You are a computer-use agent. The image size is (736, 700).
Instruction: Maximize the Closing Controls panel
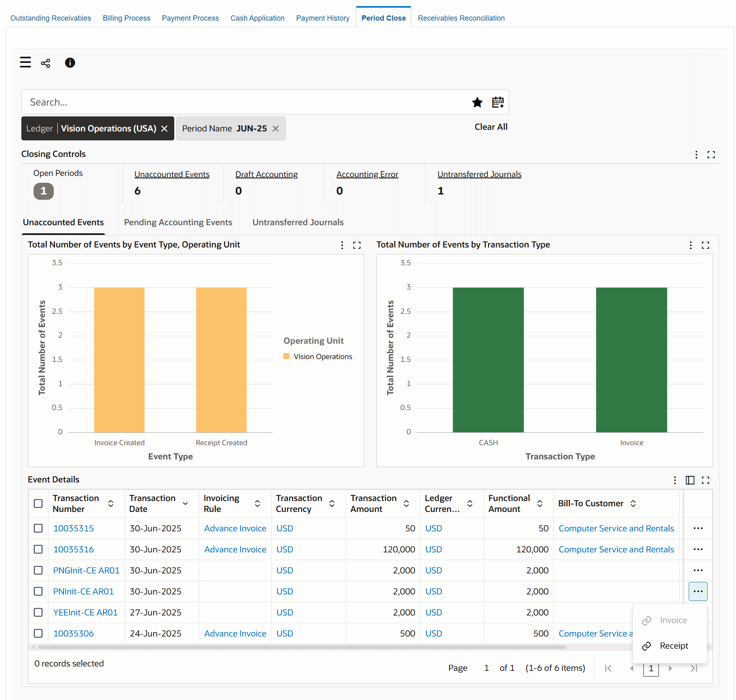tap(711, 154)
